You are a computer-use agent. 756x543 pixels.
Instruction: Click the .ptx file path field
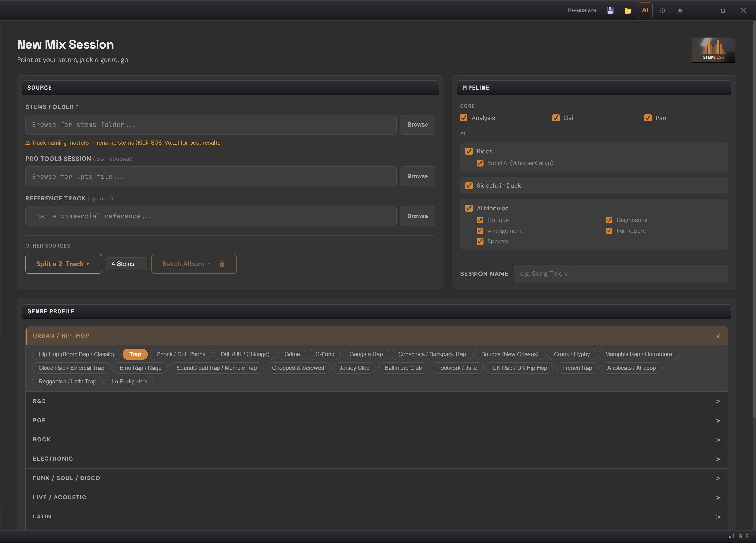pyautogui.click(x=211, y=177)
